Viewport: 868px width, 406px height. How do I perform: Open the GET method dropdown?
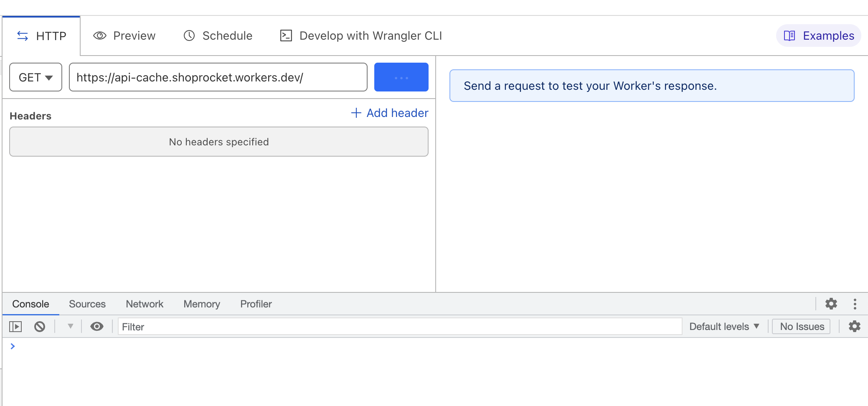pos(36,77)
